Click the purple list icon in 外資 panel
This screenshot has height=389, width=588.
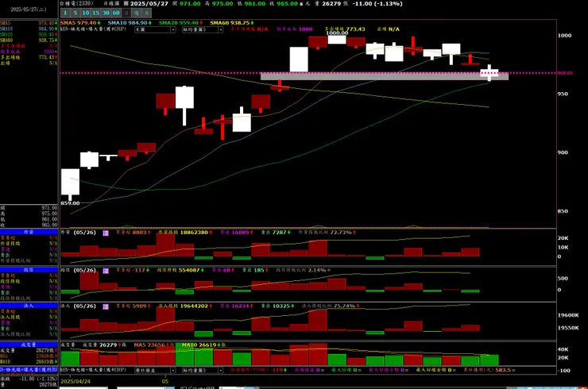point(106,233)
